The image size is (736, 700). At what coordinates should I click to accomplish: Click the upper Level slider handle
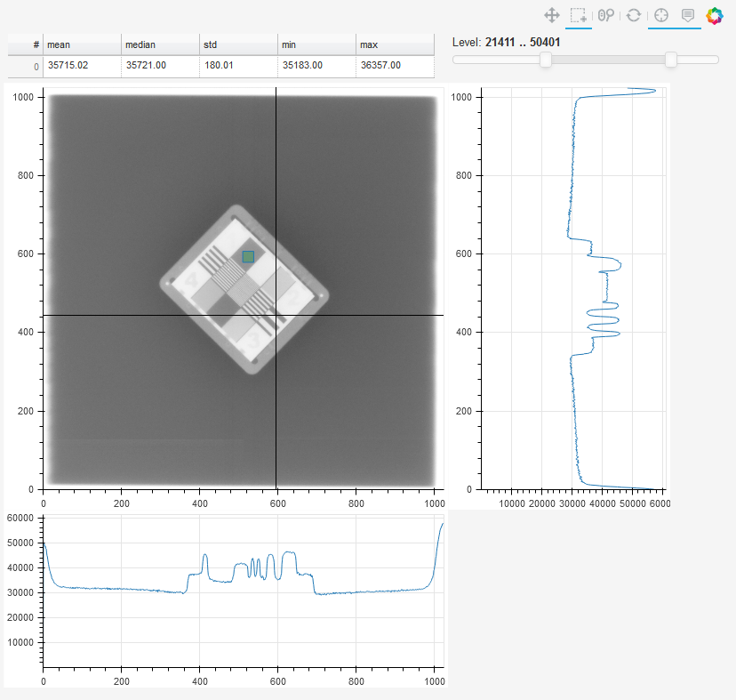point(671,60)
